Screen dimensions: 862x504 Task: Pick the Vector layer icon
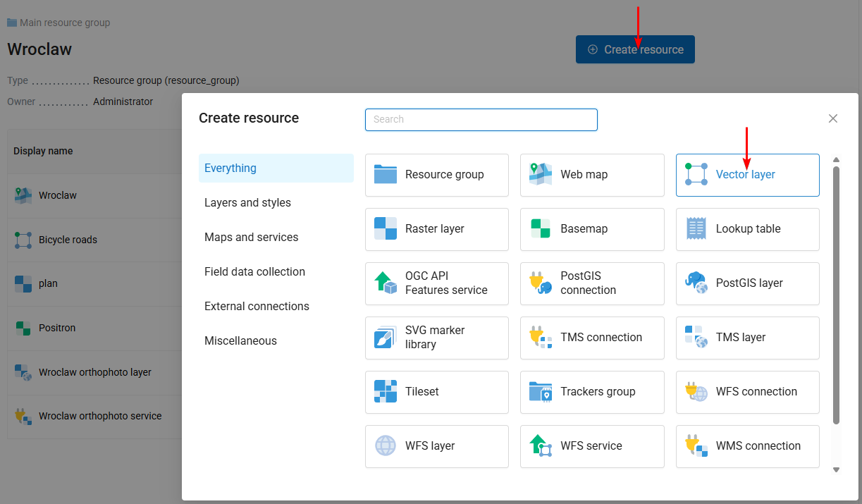(x=696, y=174)
